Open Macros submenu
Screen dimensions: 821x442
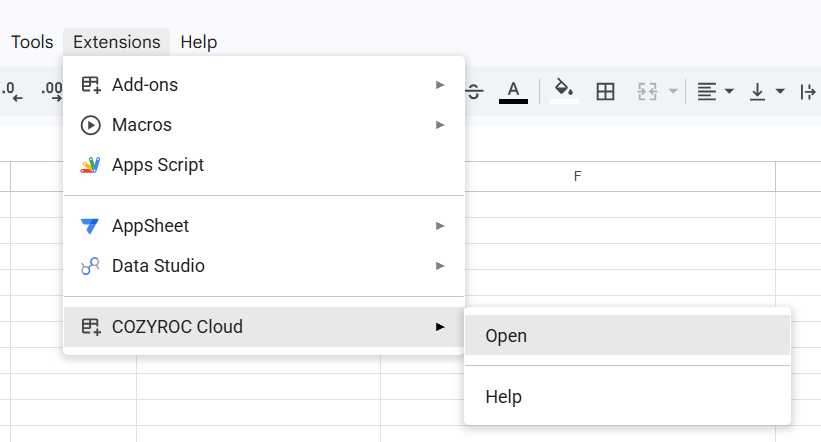pos(264,125)
